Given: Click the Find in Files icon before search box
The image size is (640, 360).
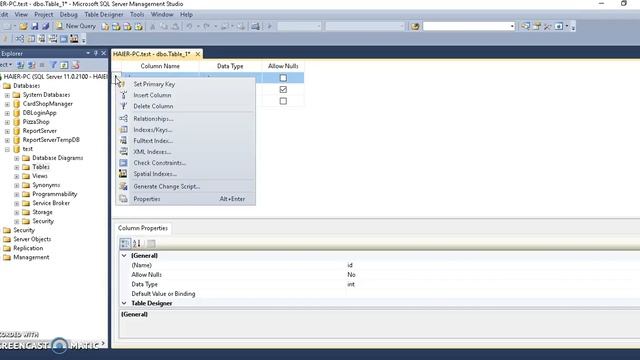Looking at the screenshot, I should click(415, 27).
